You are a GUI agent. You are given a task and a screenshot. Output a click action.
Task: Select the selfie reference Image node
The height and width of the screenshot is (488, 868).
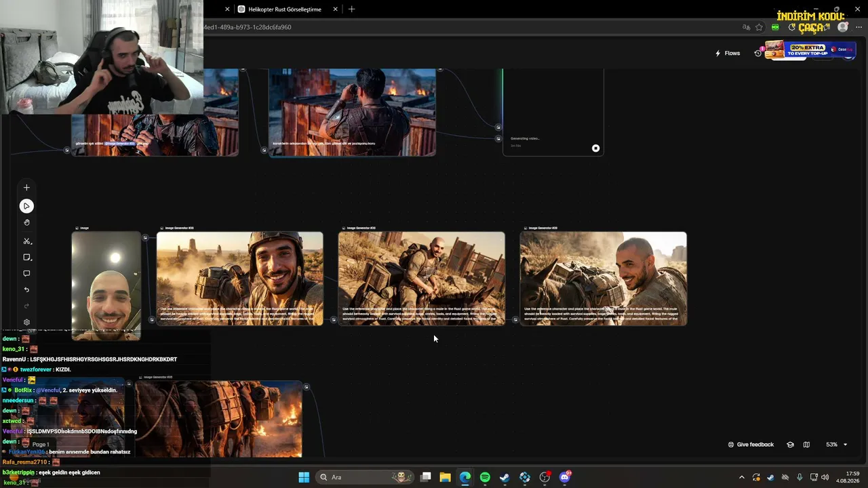pyautogui.click(x=106, y=285)
